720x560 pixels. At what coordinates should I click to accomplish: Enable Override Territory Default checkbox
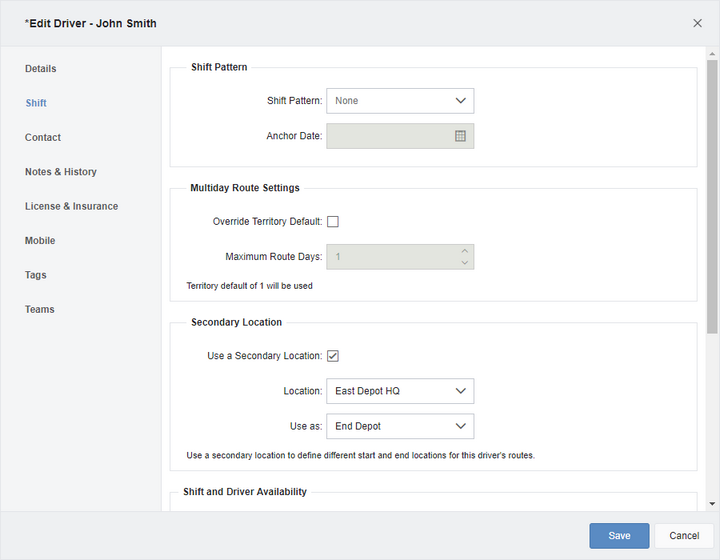(x=333, y=222)
